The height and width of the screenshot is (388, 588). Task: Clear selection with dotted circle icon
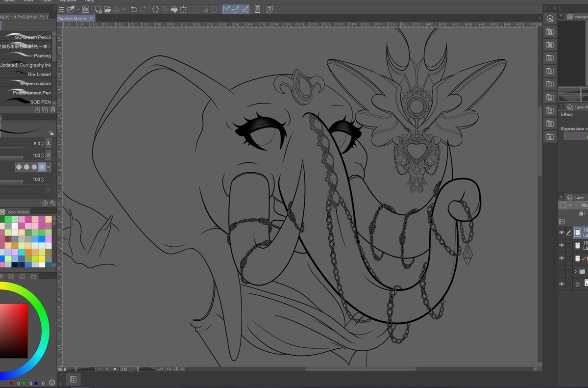pyautogui.click(x=156, y=9)
